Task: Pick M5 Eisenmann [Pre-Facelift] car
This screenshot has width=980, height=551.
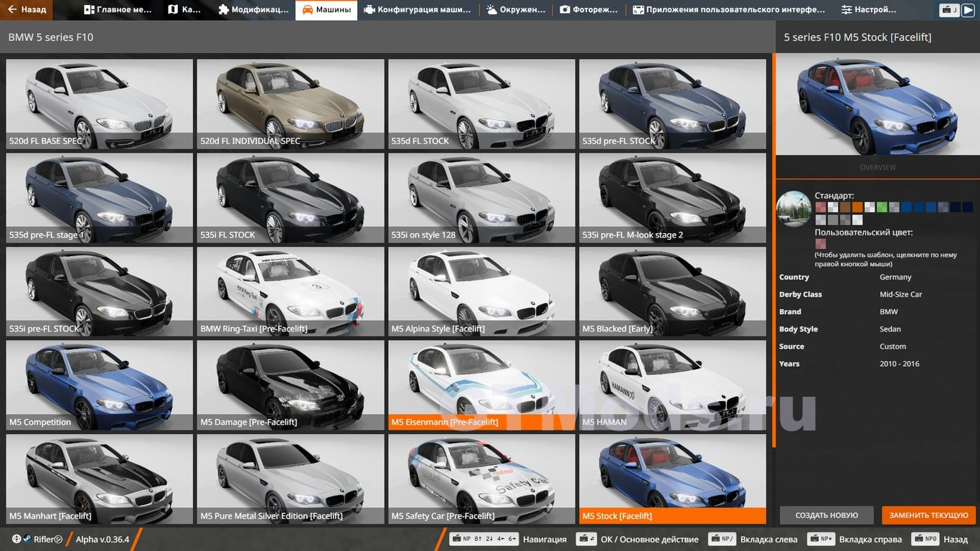Action: pyautogui.click(x=481, y=385)
